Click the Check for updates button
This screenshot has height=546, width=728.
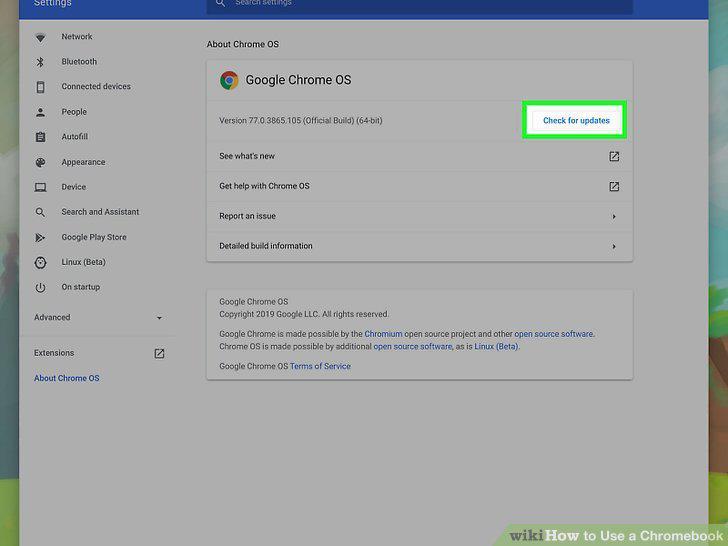tap(576, 121)
